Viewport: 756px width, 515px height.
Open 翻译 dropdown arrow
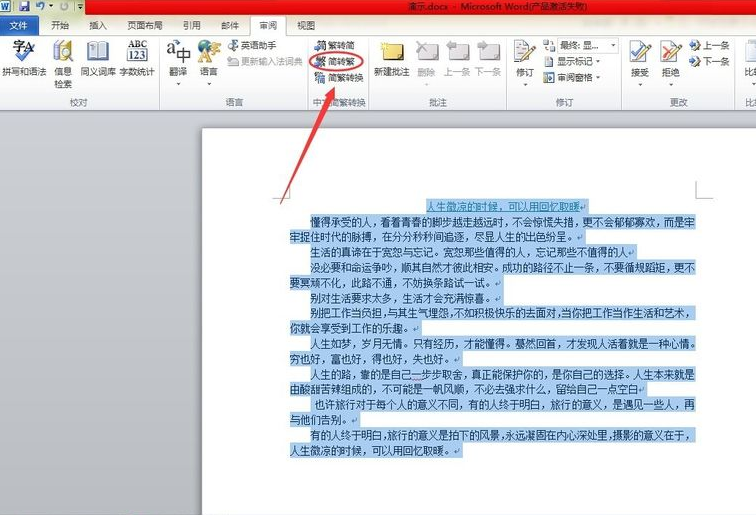pyautogui.click(x=178, y=84)
